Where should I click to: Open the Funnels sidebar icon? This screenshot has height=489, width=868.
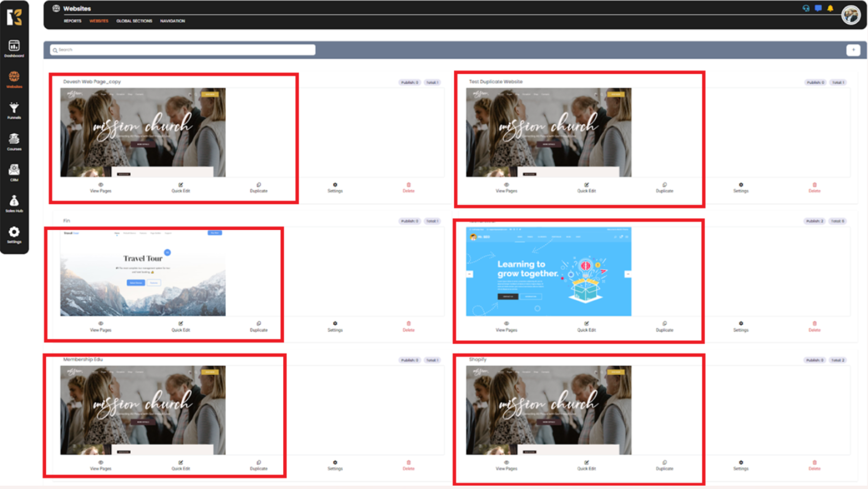click(14, 110)
